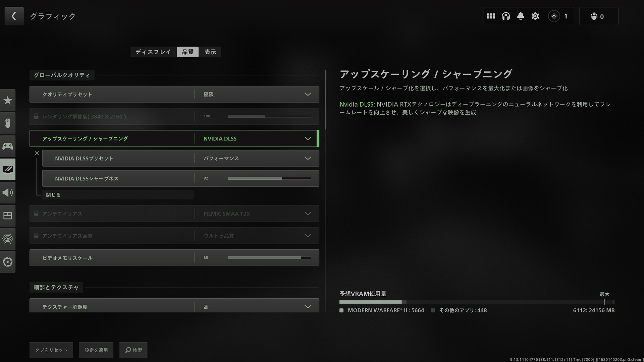Switch to the 表示 tab

210,52
